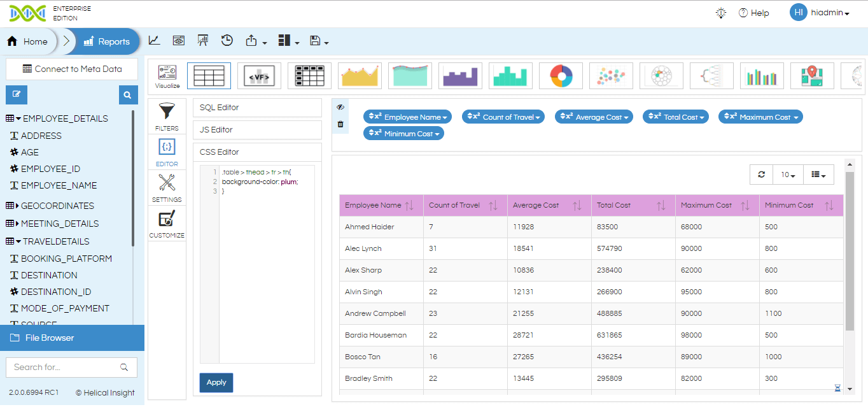Select the crosstab table visualization
The image size is (868, 407).
tap(309, 76)
